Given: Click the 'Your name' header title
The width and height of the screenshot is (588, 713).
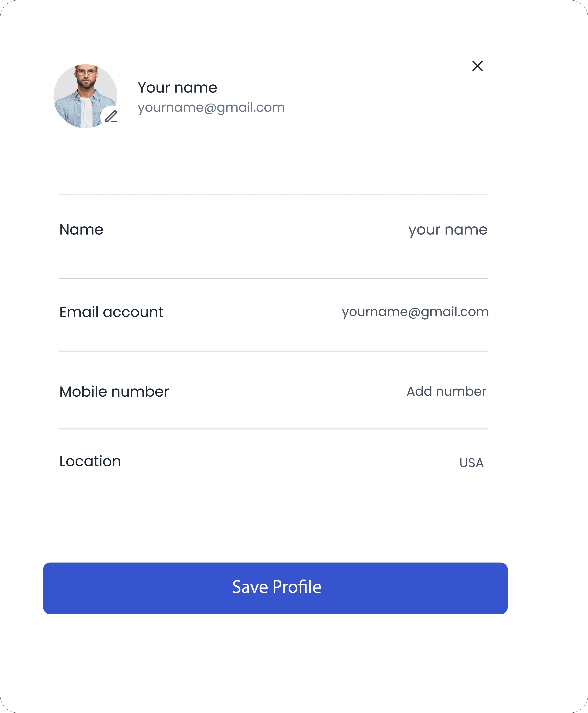Looking at the screenshot, I should coord(177,88).
